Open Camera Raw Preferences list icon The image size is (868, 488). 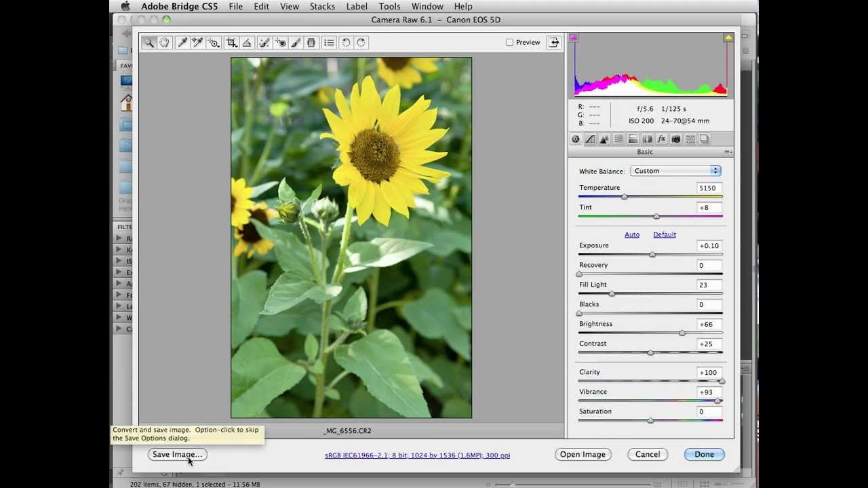pos(329,43)
